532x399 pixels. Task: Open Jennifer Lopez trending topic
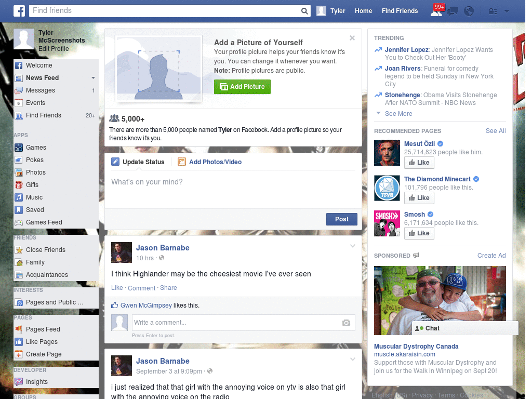406,50
